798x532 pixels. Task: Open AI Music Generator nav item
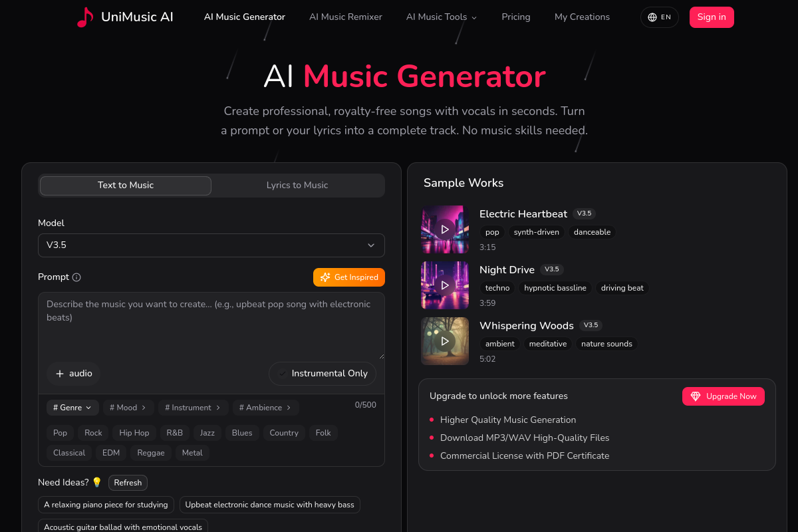pos(245,17)
